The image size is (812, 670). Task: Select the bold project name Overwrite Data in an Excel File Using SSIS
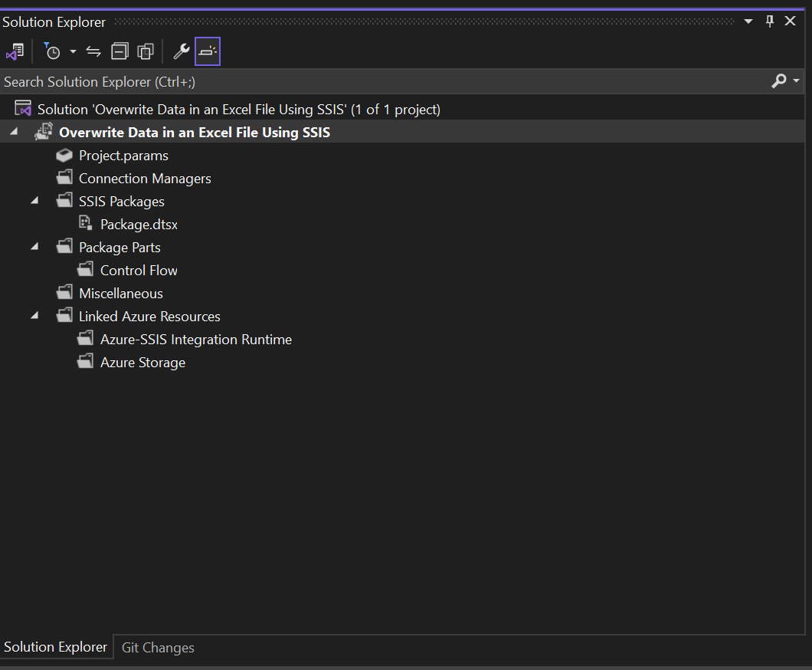(195, 132)
